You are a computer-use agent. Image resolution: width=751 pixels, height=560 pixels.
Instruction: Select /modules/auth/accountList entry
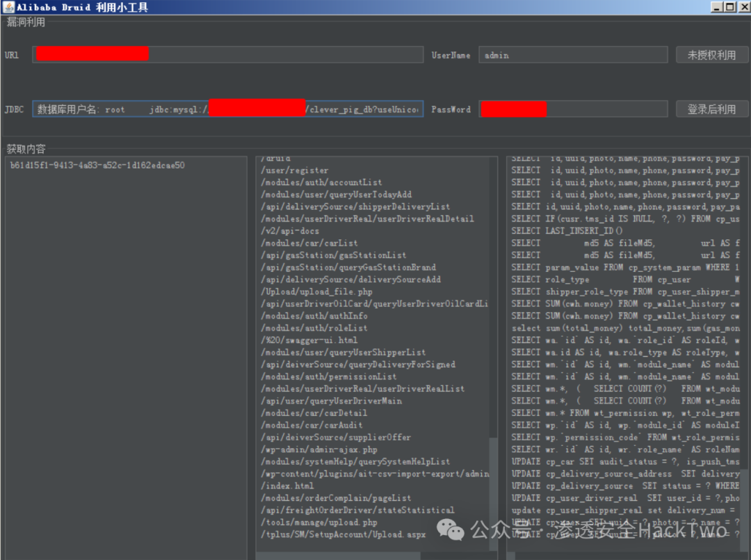[321, 182]
